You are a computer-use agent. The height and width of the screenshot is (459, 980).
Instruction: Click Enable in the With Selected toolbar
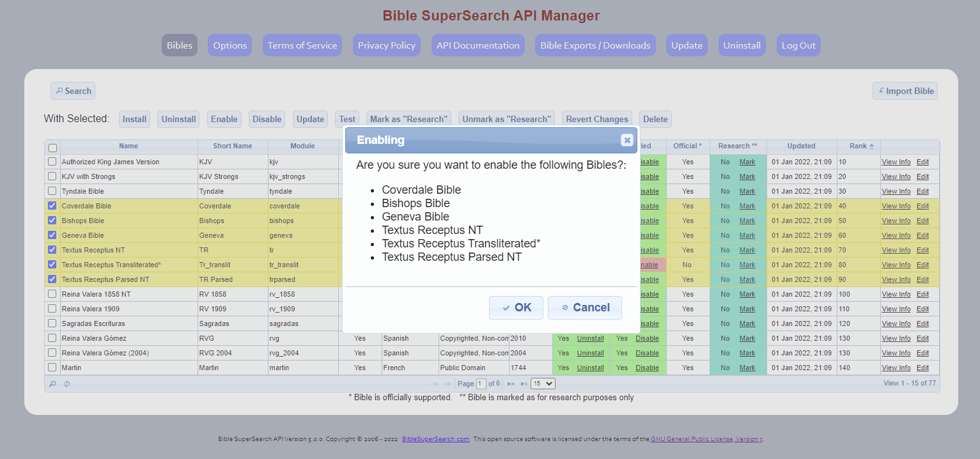point(224,119)
